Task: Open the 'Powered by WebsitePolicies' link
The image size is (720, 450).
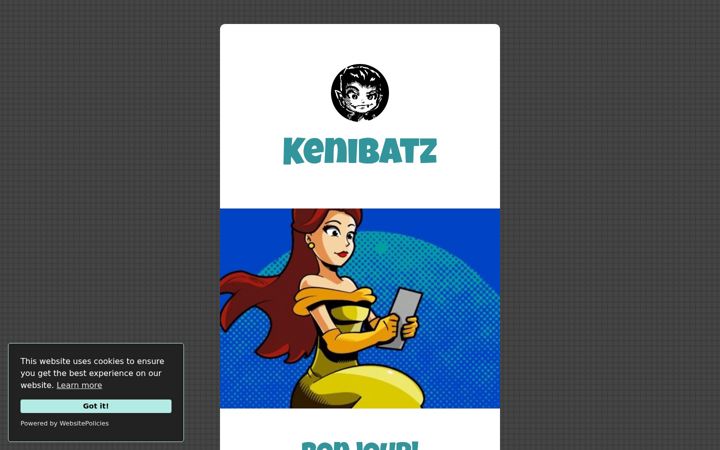Action: [64, 423]
